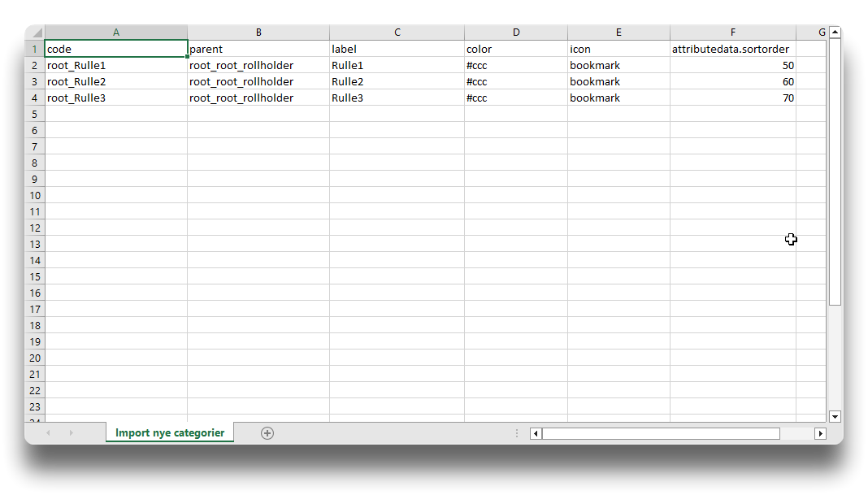Click the previous sheet navigation arrow
The image size is (868, 495).
[48, 433]
